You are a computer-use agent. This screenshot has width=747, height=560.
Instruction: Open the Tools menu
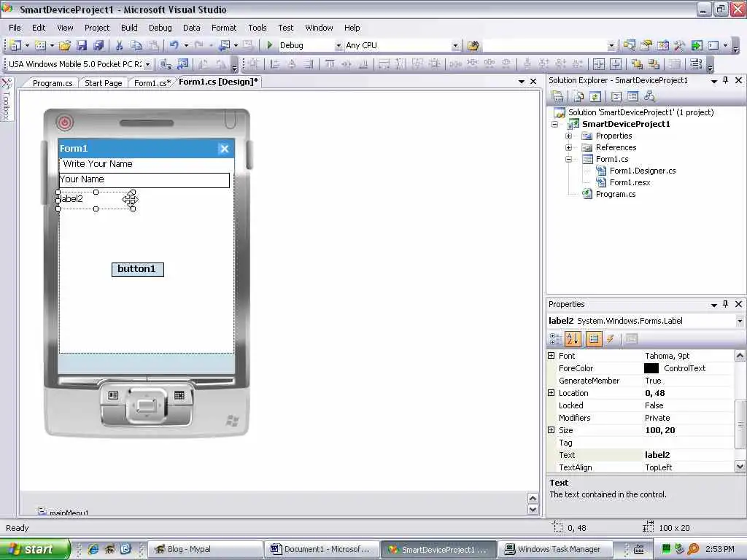[258, 28]
